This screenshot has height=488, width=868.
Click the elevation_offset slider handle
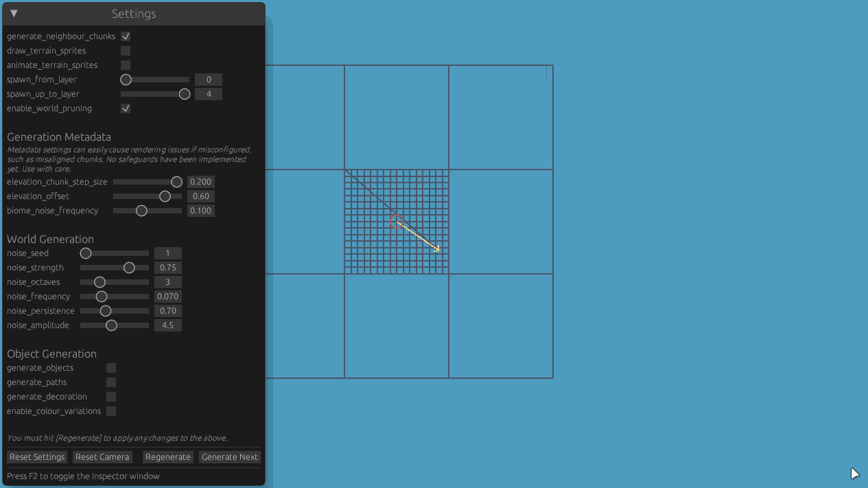pos(165,196)
